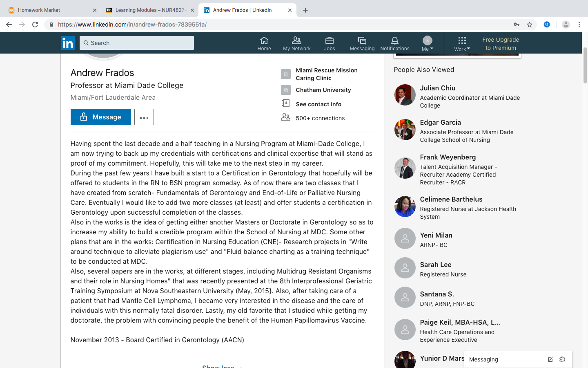This screenshot has height=368, width=588.
Task: Open Frank Weyenberg's profile name
Action: coord(448,157)
